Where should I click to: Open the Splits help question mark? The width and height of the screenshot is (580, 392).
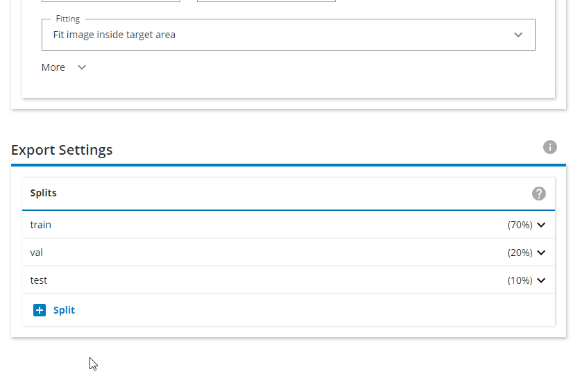539,194
